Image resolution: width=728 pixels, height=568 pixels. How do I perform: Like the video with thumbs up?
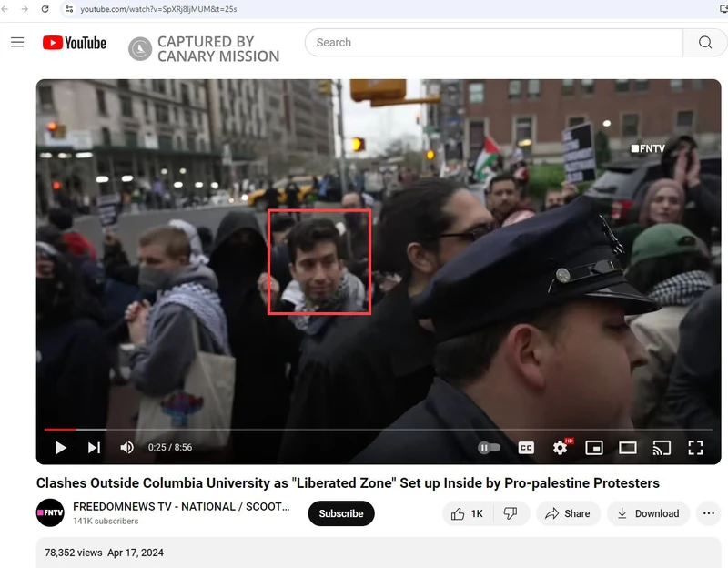tap(467, 513)
